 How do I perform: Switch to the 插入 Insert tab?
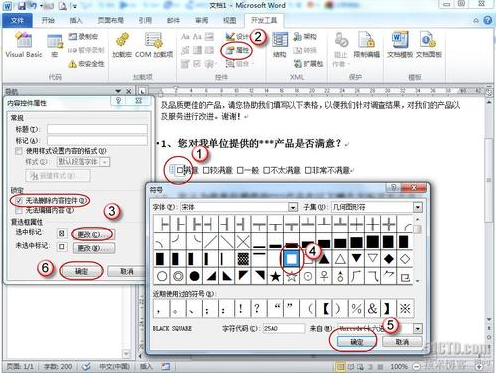[x=76, y=20]
